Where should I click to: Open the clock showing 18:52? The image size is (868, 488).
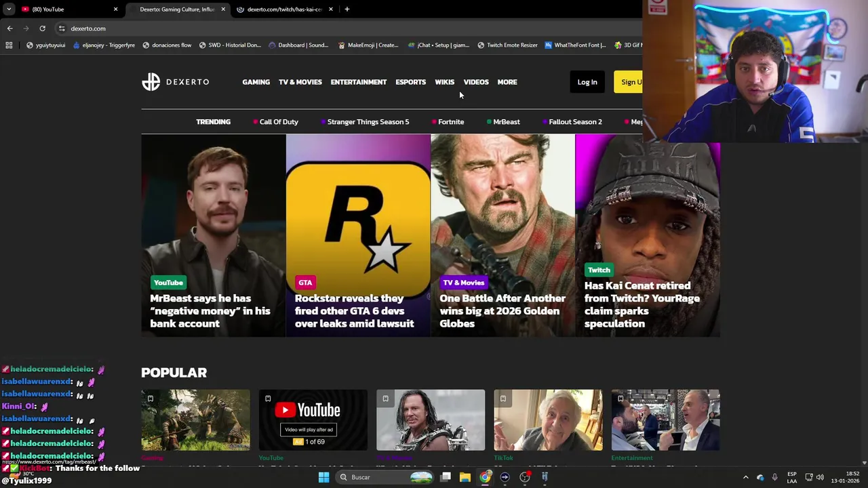click(x=845, y=477)
